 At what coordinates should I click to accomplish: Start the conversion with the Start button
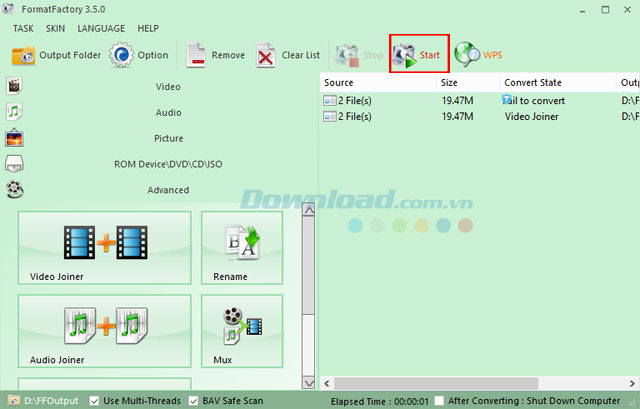419,54
